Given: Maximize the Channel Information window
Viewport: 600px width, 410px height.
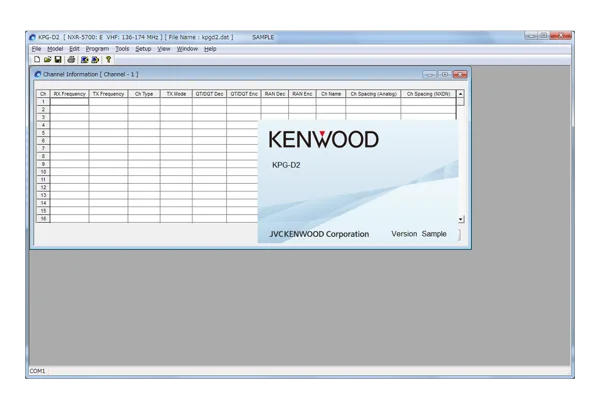Looking at the screenshot, I should click(445, 74).
